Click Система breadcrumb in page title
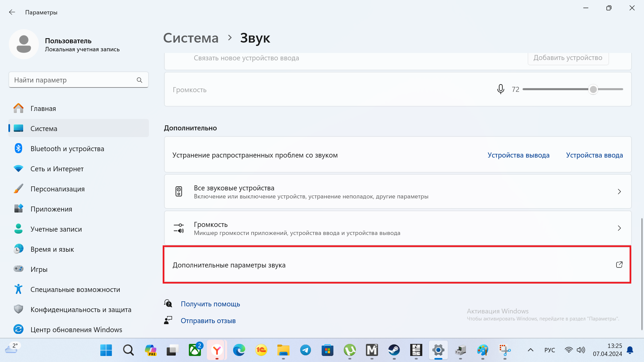 [191, 38]
